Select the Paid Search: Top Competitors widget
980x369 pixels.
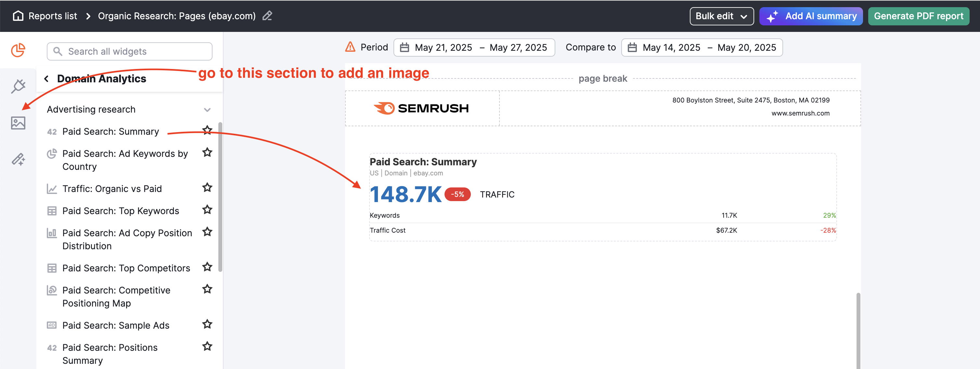click(x=126, y=268)
